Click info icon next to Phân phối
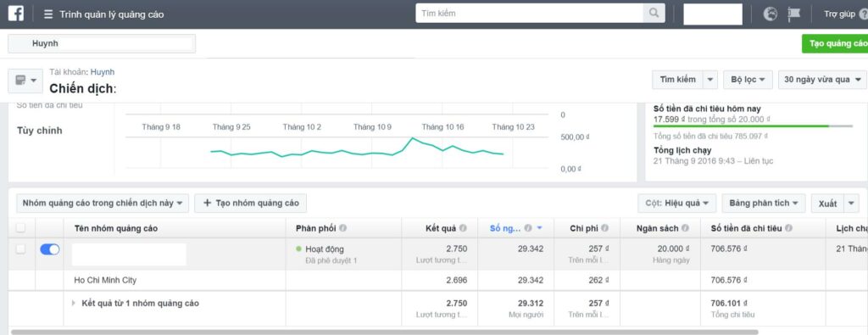This screenshot has width=868, height=335. click(x=343, y=228)
